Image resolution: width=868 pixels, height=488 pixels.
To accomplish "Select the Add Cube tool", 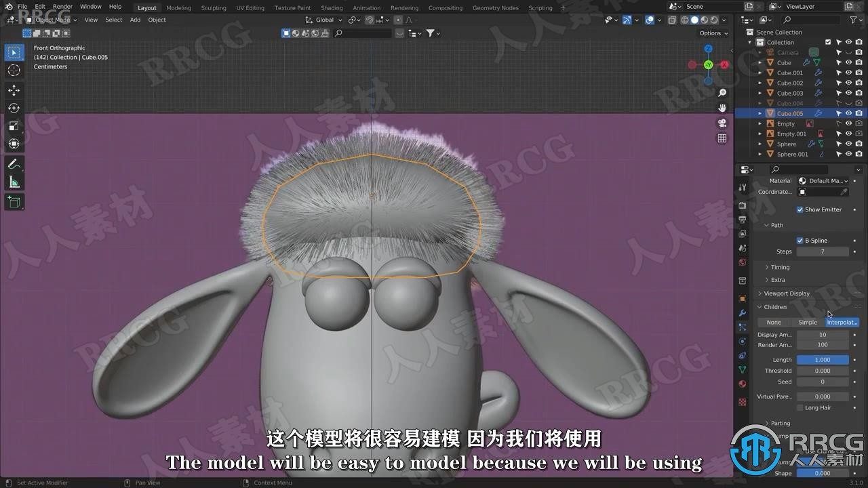I will tap(14, 202).
